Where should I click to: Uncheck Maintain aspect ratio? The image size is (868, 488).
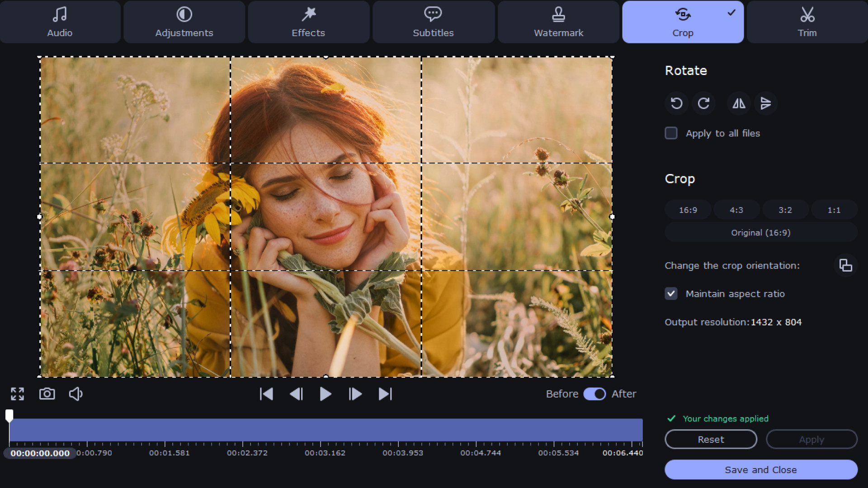(x=671, y=294)
